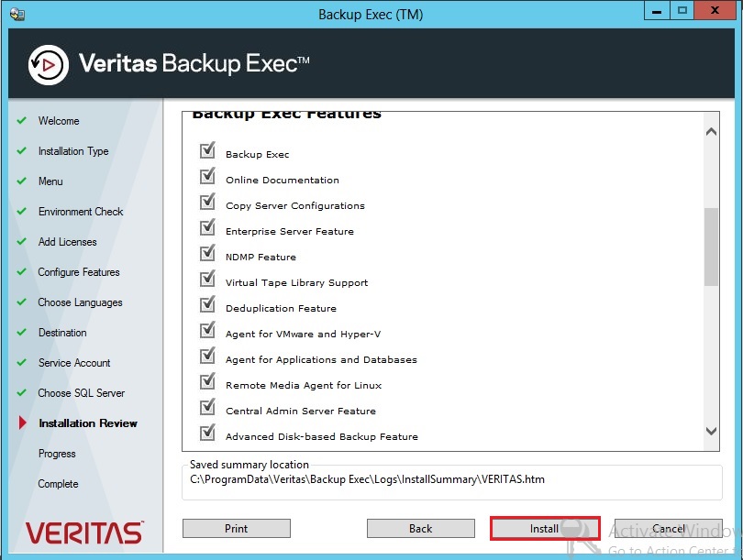Click the Back button

421,528
